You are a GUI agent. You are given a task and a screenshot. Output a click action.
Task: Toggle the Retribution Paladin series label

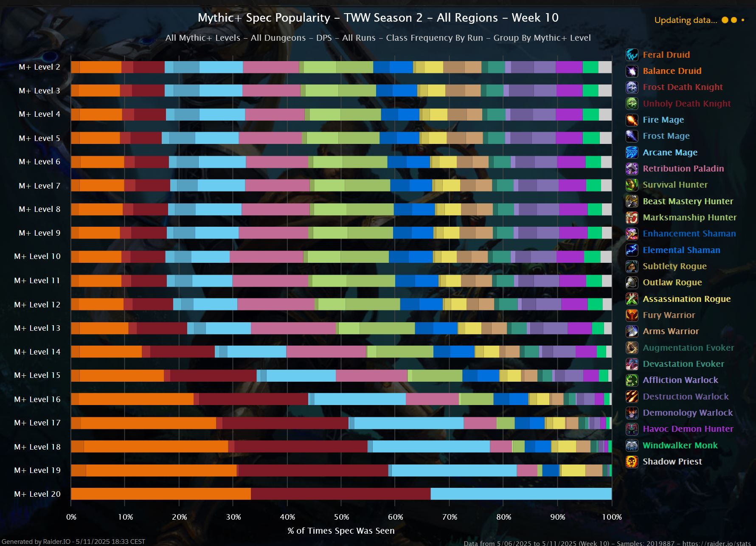[x=683, y=169]
